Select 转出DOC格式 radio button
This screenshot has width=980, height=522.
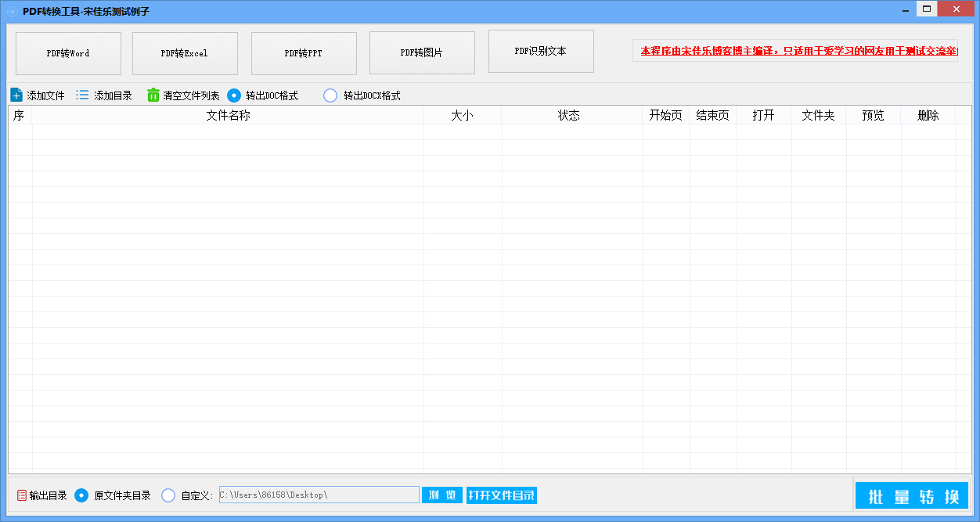(234, 95)
